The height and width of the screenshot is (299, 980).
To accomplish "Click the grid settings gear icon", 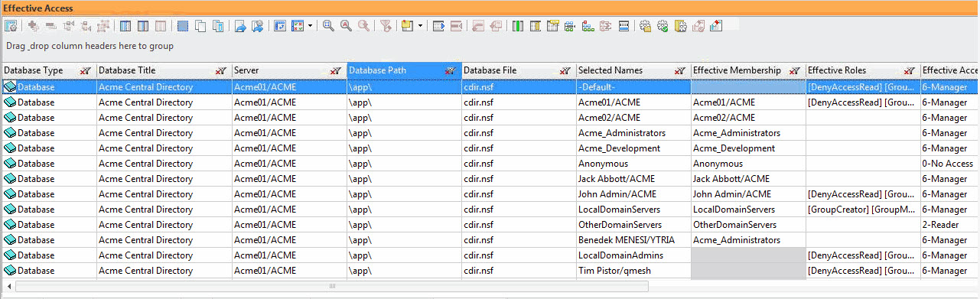I will click(11, 26).
